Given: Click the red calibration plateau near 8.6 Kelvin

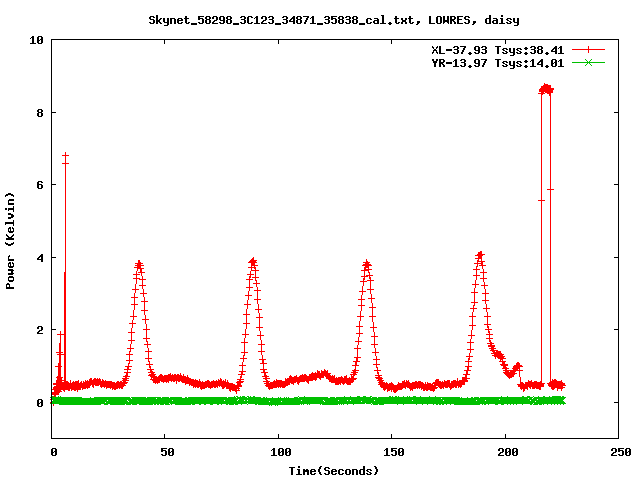Looking at the screenshot, I should (546, 89).
